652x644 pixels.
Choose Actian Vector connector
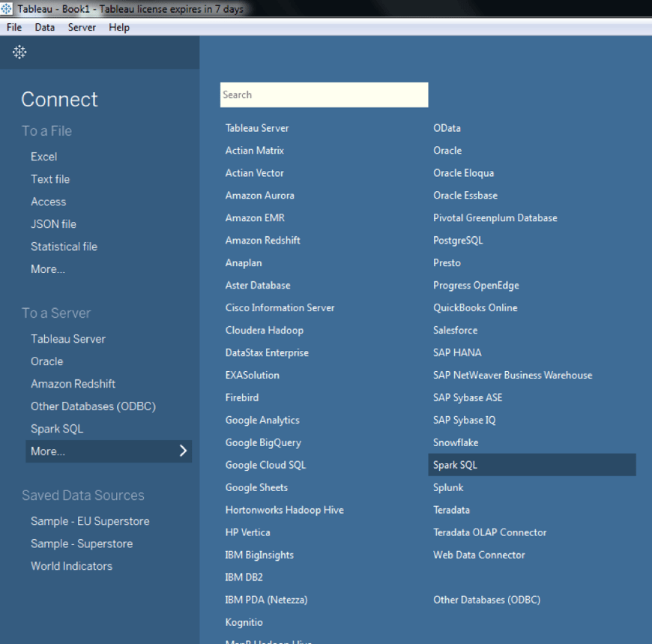click(x=255, y=173)
